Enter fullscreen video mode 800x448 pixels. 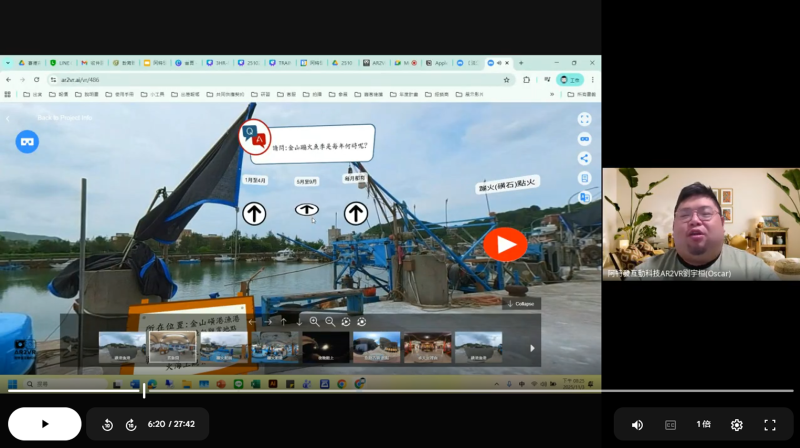(770, 425)
